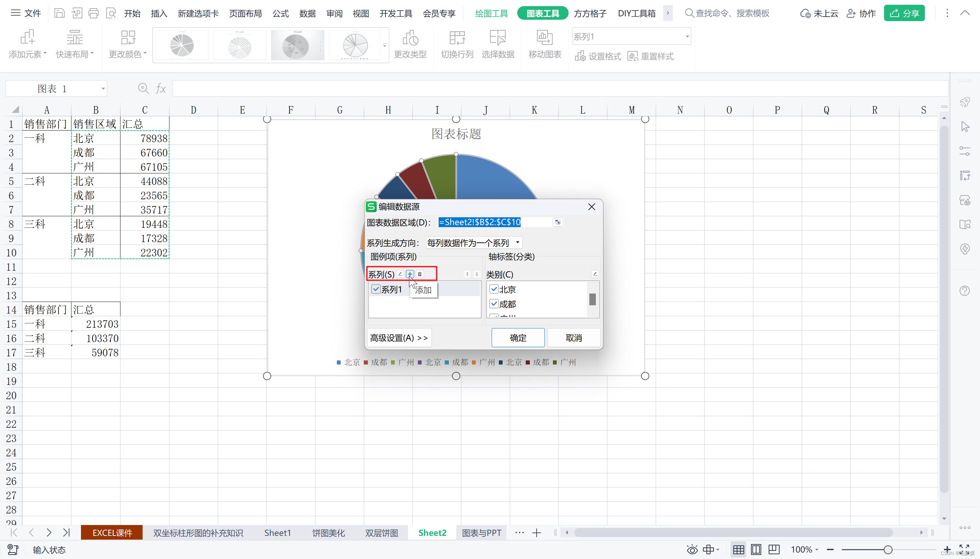Click the 移动图表 move chart icon
Viewport: 980px width, 559px height.
544,38
